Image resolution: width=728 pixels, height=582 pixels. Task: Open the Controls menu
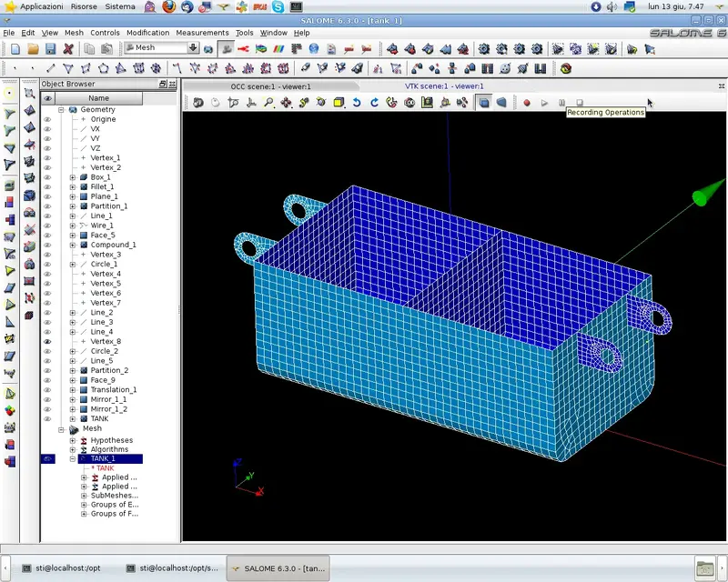click(x=105, y=33)
